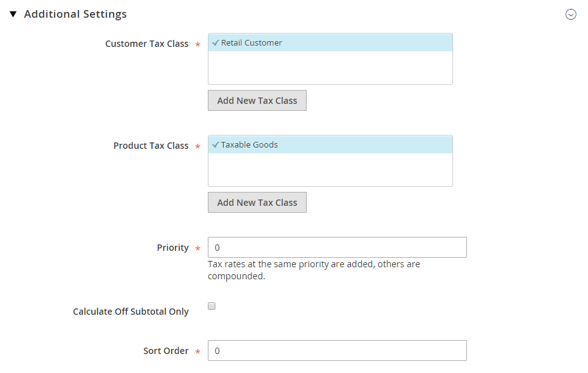The width and height of the screenshot is (588, 373).
Task: Select Taxable Goods in Product Tax Class
Action: (x=330, y=144)
